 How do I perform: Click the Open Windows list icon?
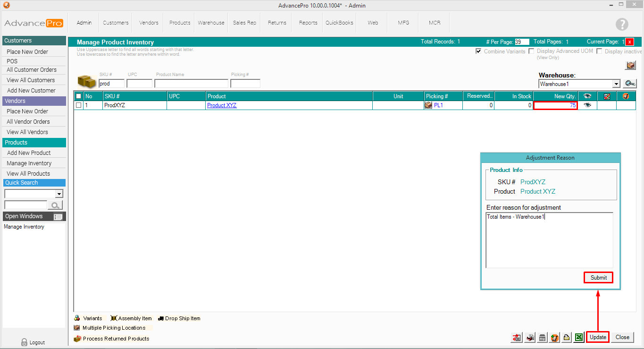(58, 217)
